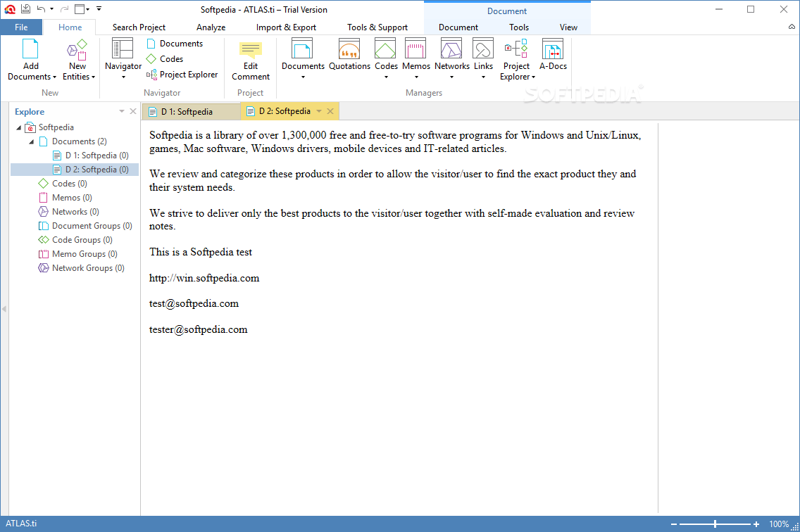Select Document Groups (0) in tree

pyautogui.click(x=86, y=226)
